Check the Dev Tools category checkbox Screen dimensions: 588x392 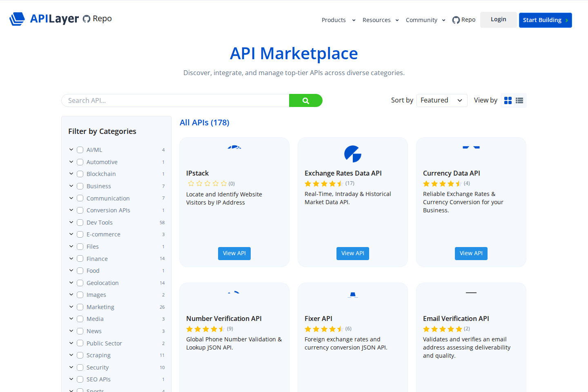click(80, 222)
